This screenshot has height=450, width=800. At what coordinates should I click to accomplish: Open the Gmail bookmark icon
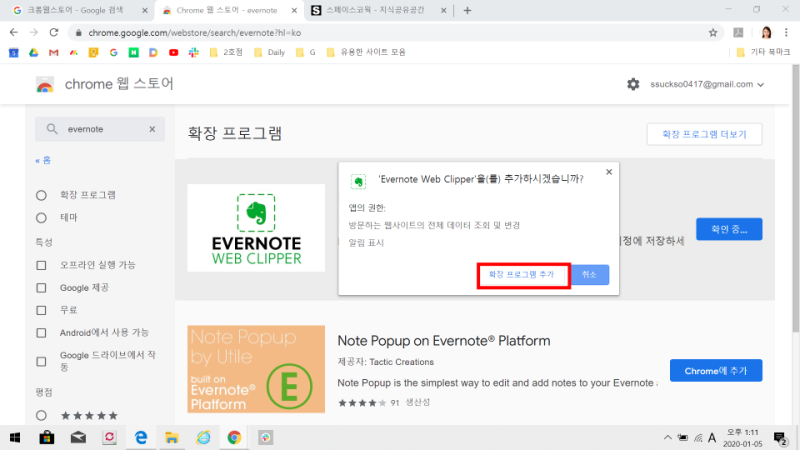coord(54,53)
